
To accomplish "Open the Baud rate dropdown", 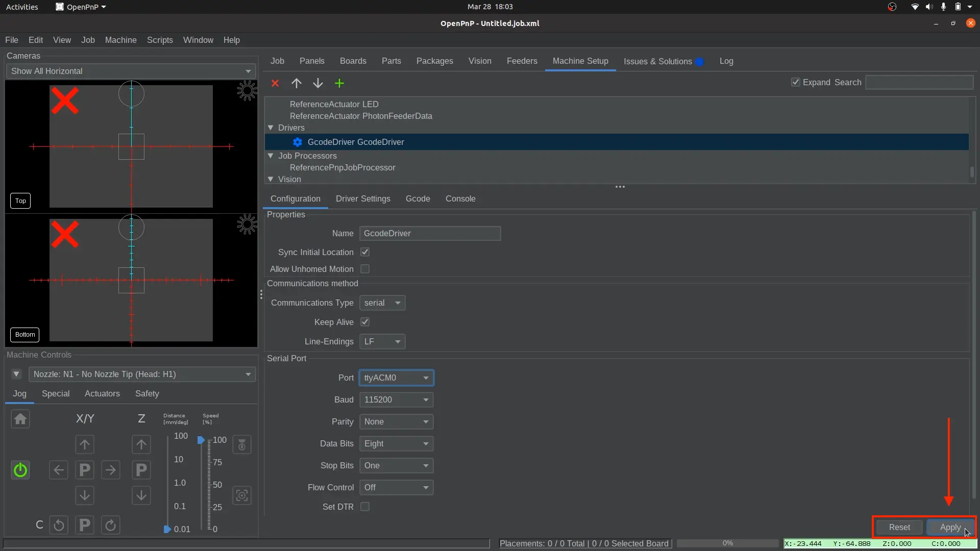I will tap(396, 400).
